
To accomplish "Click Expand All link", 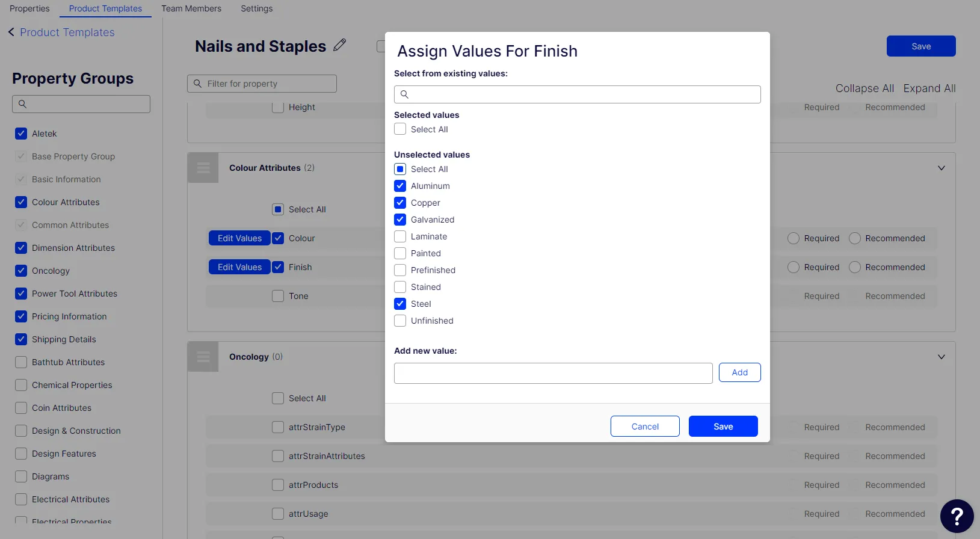I will [929, 88].
